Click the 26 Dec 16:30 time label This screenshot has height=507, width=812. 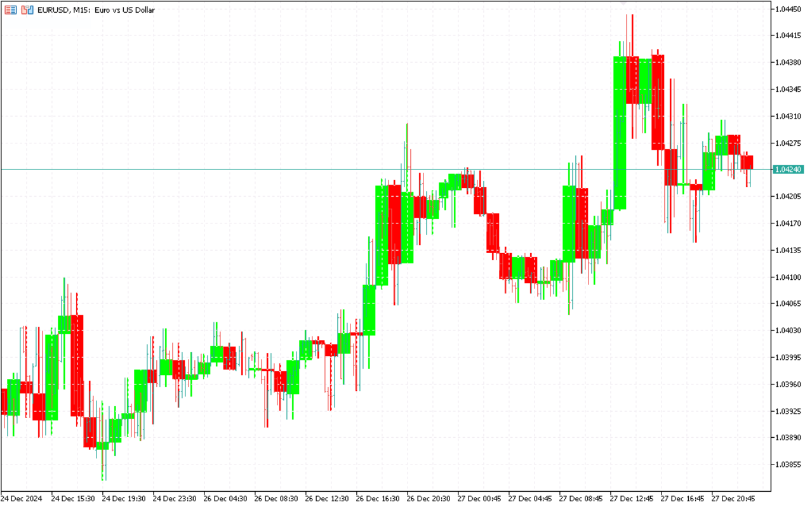tap(378, 499)
